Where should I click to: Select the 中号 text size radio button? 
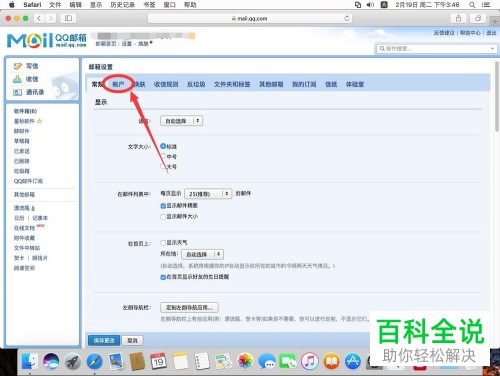[x=163, y=156]
